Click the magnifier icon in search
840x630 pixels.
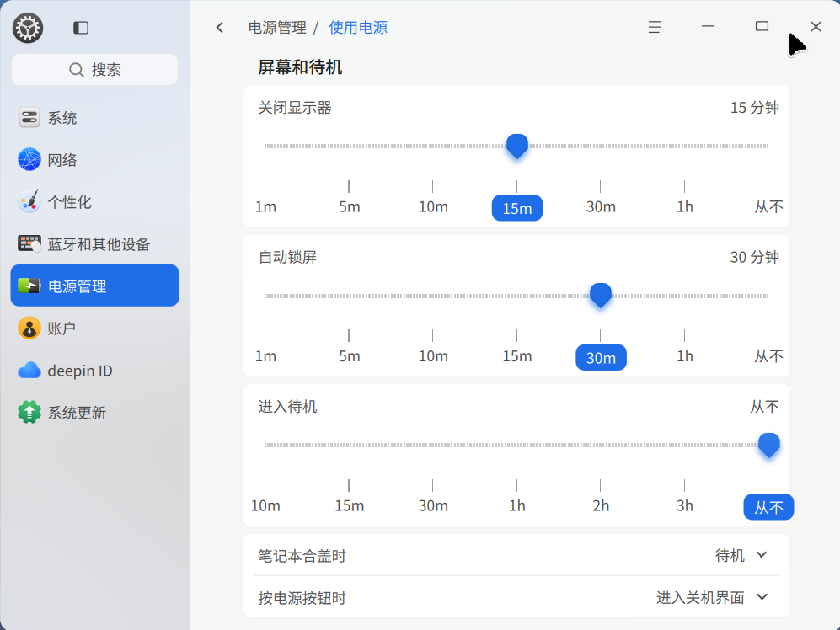click(x=77, y=70)
